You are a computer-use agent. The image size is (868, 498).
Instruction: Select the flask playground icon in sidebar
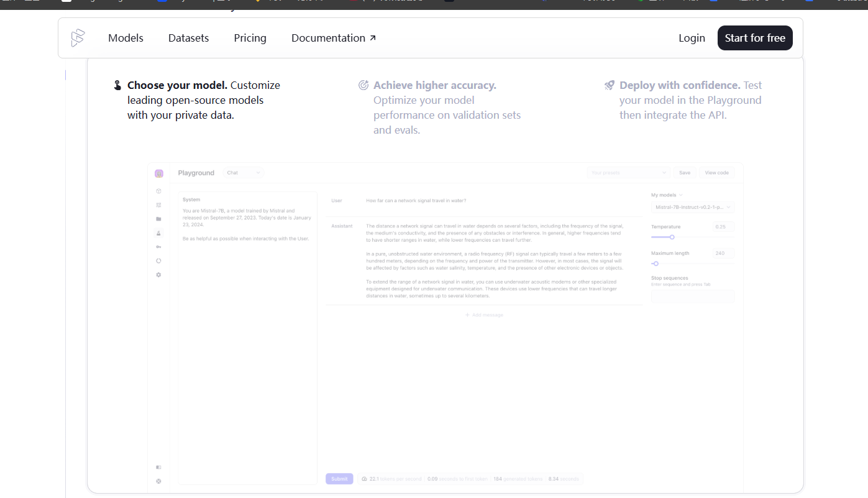[158, 233]
